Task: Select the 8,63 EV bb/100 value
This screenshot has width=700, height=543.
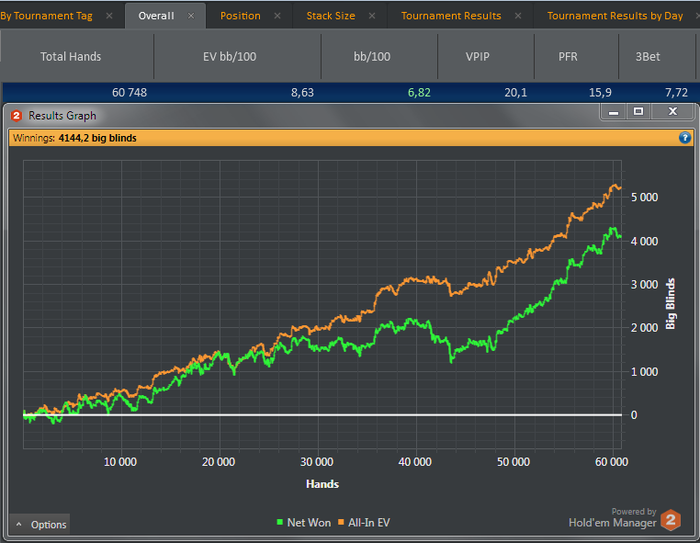Action: pyautogui.click(x=302, y=92)
